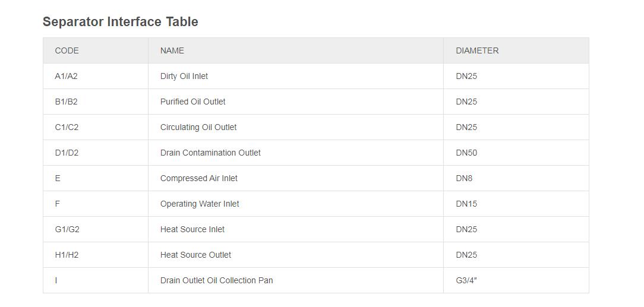Click the B1/B2 code cell
The height and width of the screenshot is (307, 644).
(66, 102)
